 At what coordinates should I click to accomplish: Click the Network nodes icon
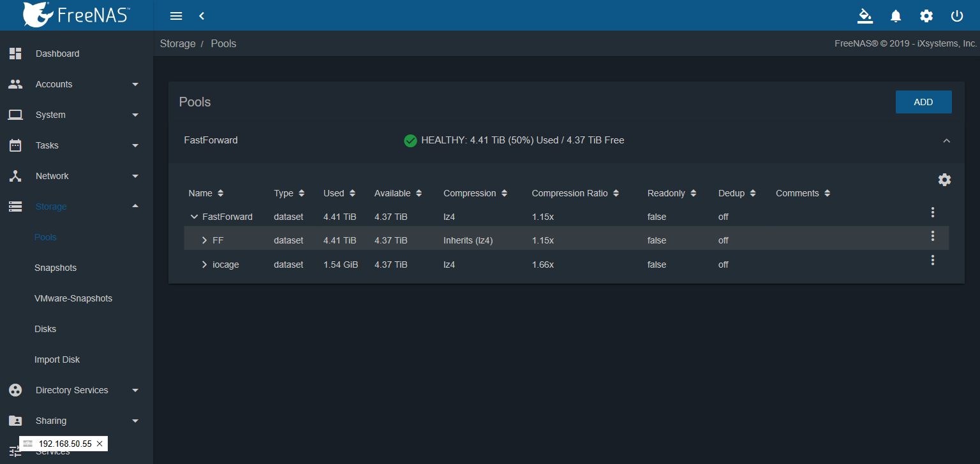15,176
